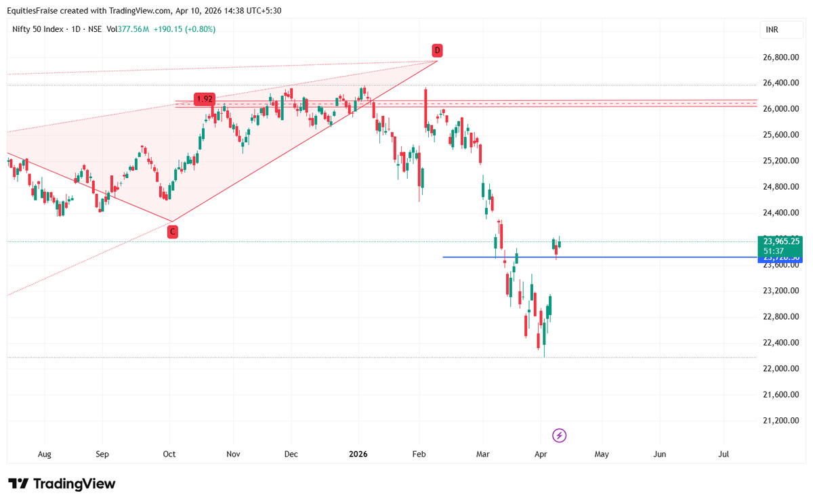Click the purple lightning event icon
Viewport: 813px width, 504px height.
pyautogui.click(x=559, y=436)
